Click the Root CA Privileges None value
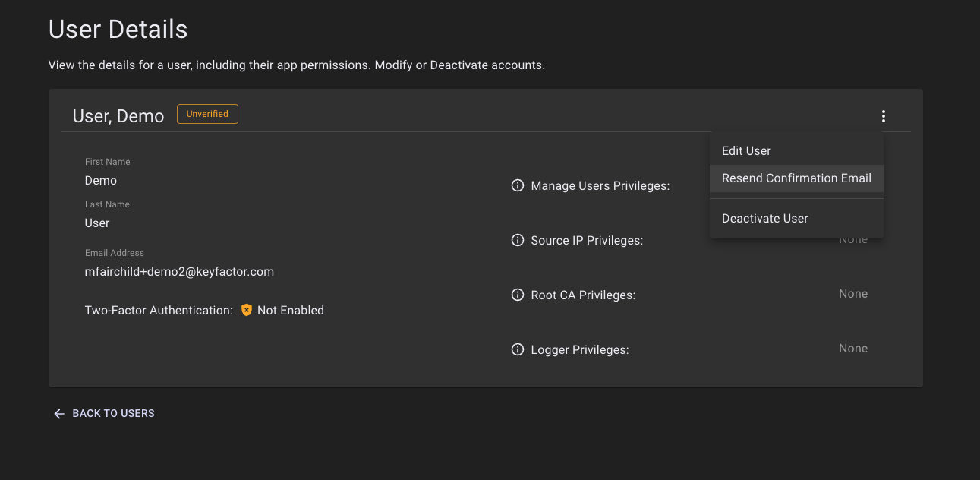This screenshot has height=480, width=980. 852,294
